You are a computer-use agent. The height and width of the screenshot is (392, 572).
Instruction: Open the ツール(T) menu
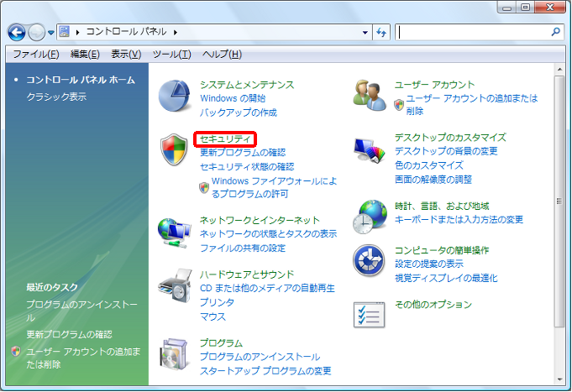point(171,54)
